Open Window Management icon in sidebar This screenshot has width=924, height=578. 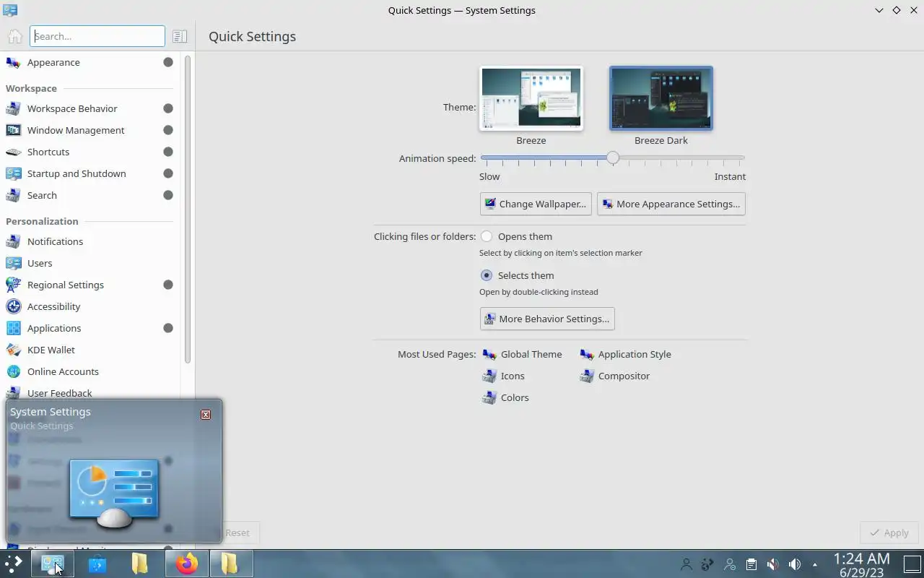click(x=13, y=130)
